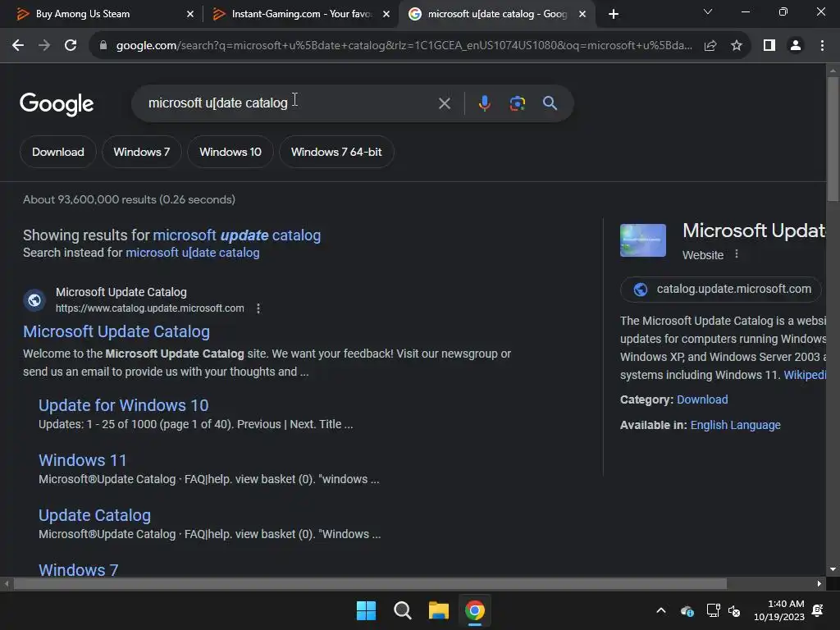Open catalog.update.microsoft.com in knowledge panel
The width and height of the screenshot is (840, 630).
click(x=721, y=290)
